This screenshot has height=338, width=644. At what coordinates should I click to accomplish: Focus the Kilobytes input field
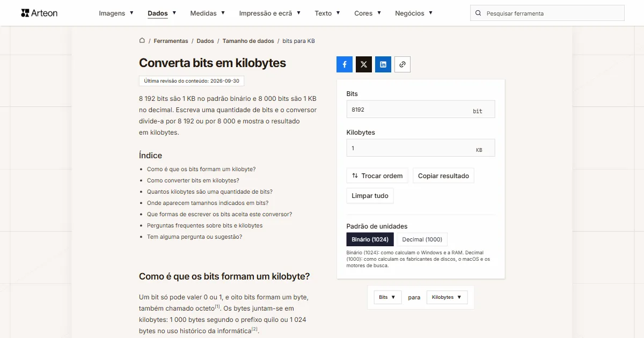click(x=421, y=148)
